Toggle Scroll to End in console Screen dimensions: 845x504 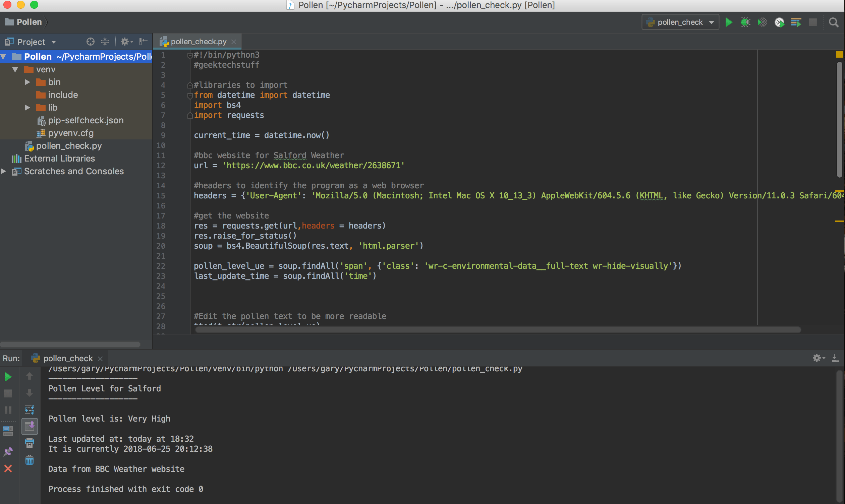point(30,427)
